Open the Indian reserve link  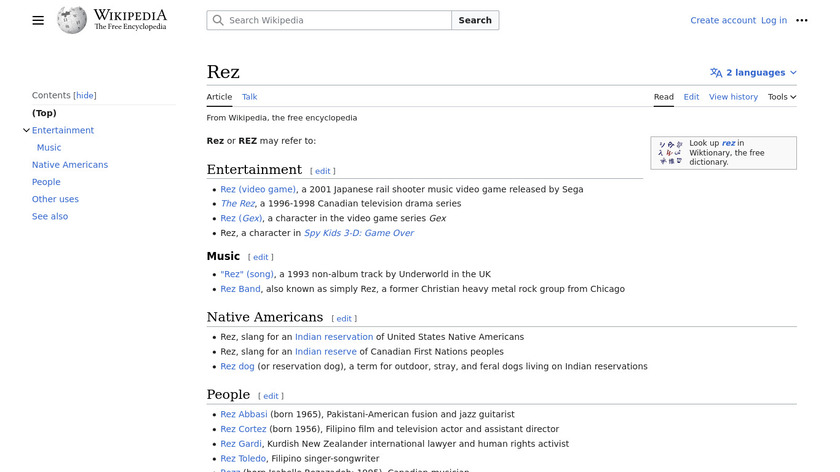click(326, 351)
